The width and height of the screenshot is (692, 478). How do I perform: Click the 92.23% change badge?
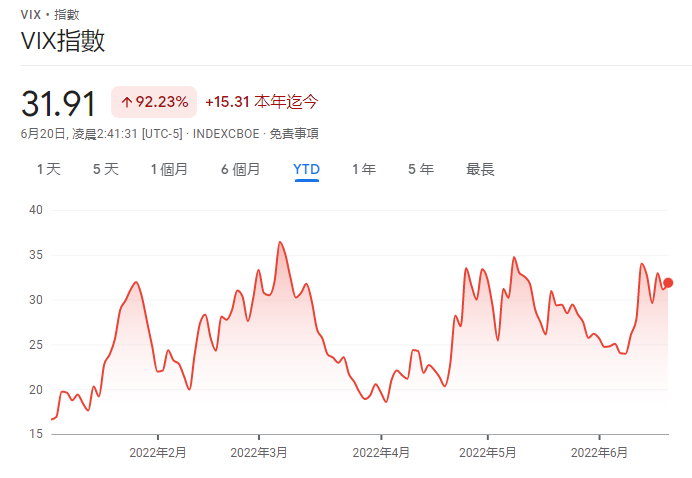coord(153,102)
